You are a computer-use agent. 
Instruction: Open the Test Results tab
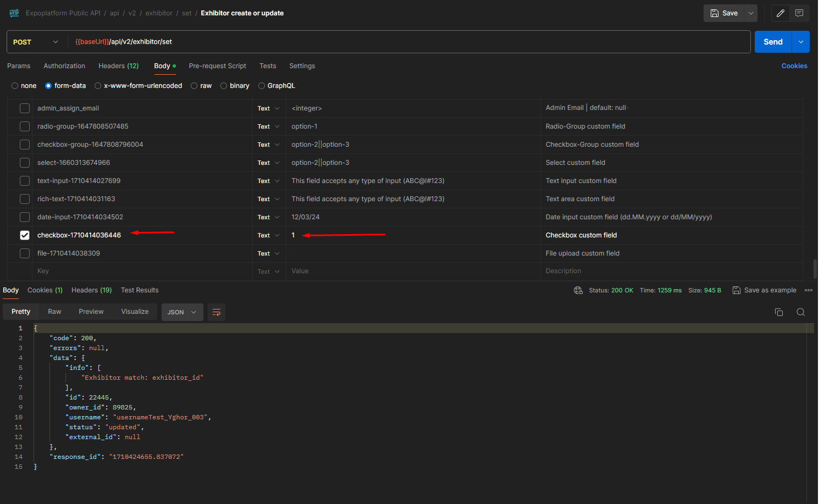coord(139,290)
